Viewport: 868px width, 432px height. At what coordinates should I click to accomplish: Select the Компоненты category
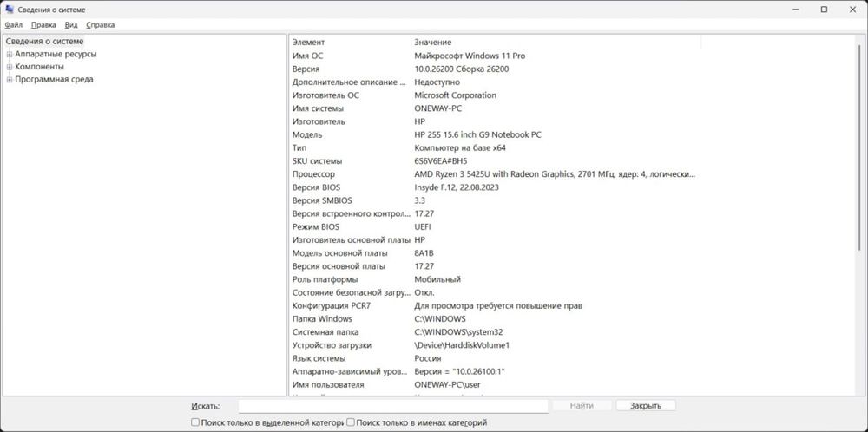tap(39, 67)
